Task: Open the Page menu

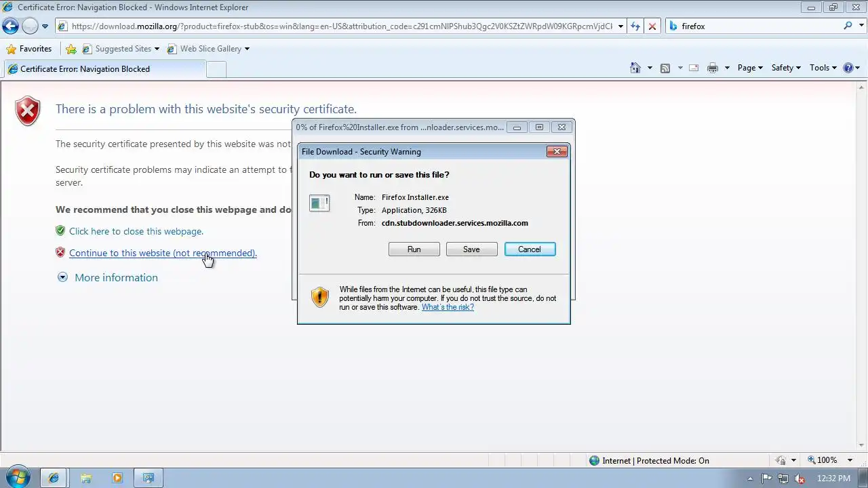Action: click(x=750, y=68)
